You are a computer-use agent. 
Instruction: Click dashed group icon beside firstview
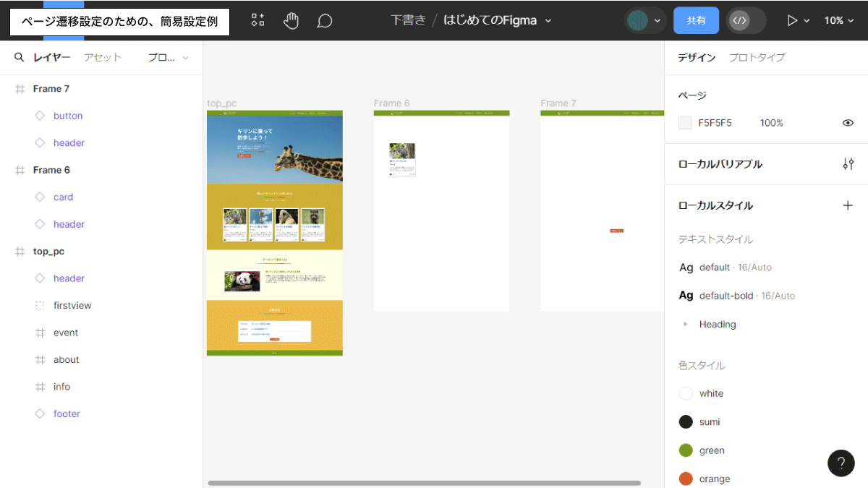40,306
